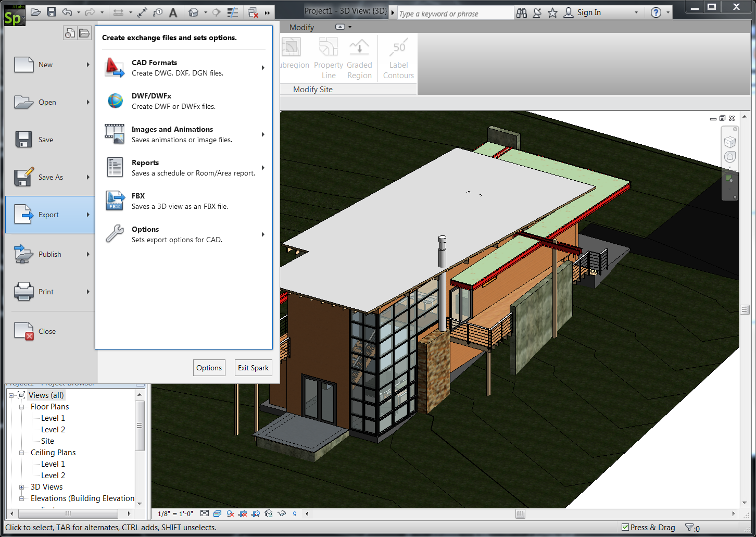Click the Temporary Hide/Isolate glasses icon
The height and width of the screenshot is (537, 756).
(282, 514)
